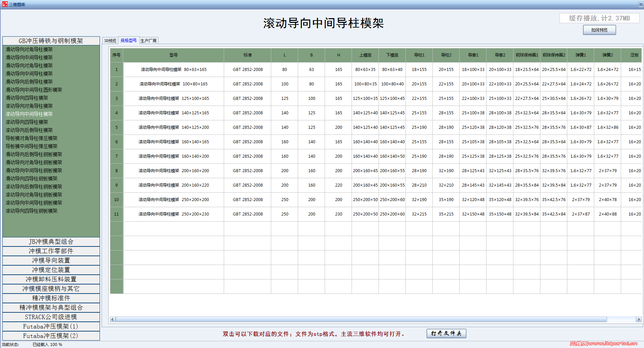Pick 滚动导向中间导柱钢板模架 list item
644x348 pixels.
[x=34, y=203]
